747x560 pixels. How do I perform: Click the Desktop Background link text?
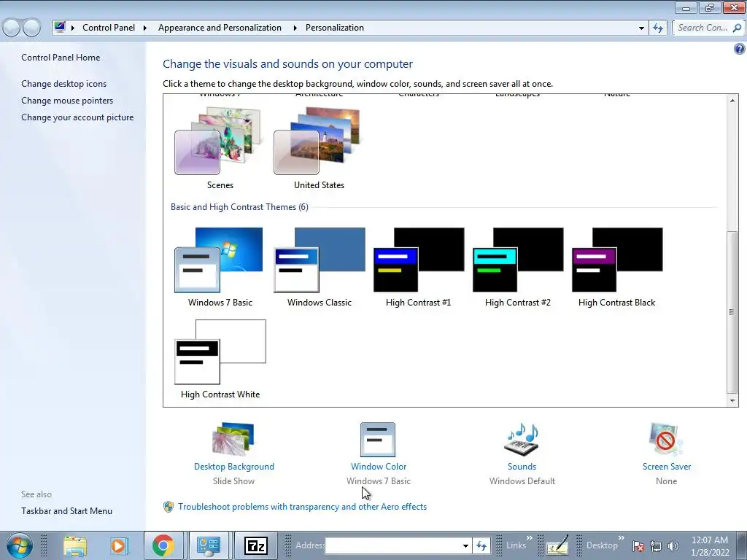pyautogui.click(x=234, y=467)
